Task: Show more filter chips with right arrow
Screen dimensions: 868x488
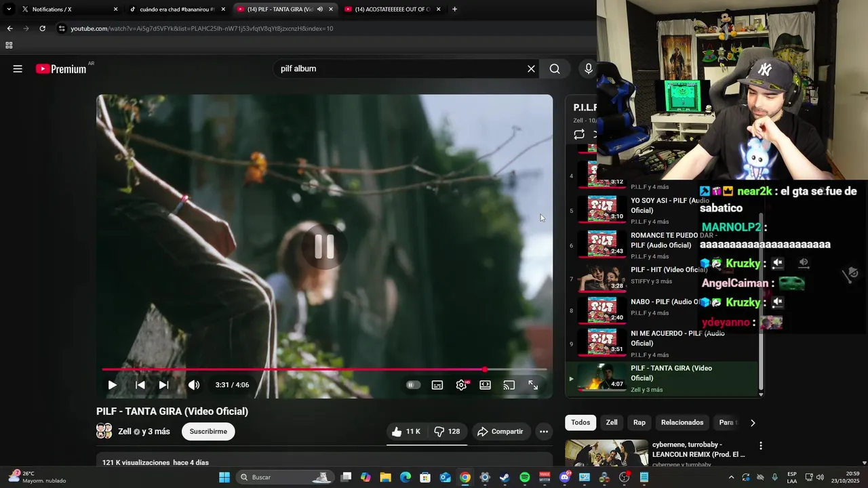Action: point(753,423)
